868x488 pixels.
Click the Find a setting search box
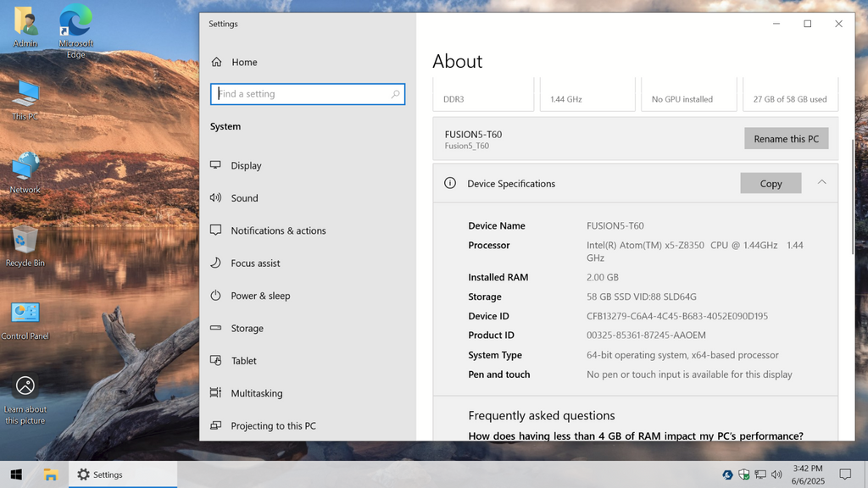tap(308, 94)
